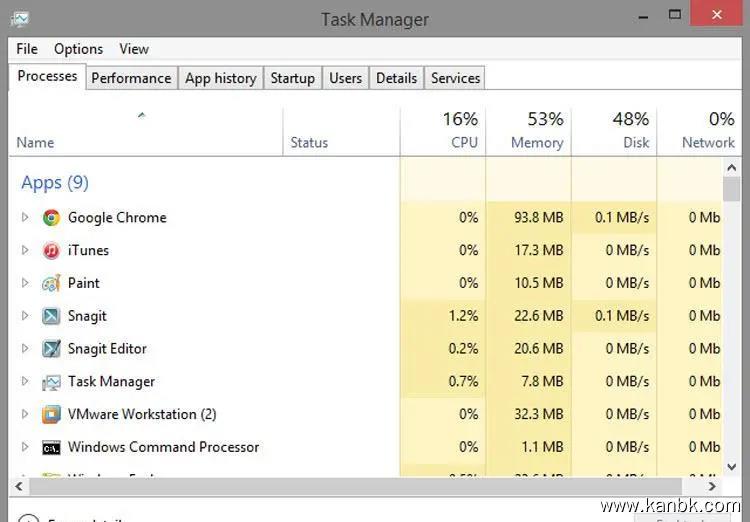This screenshot has width=750, height=522.
Task: Click the Paint palette icon
Action: pyautogui.click(x=51, y=284)
